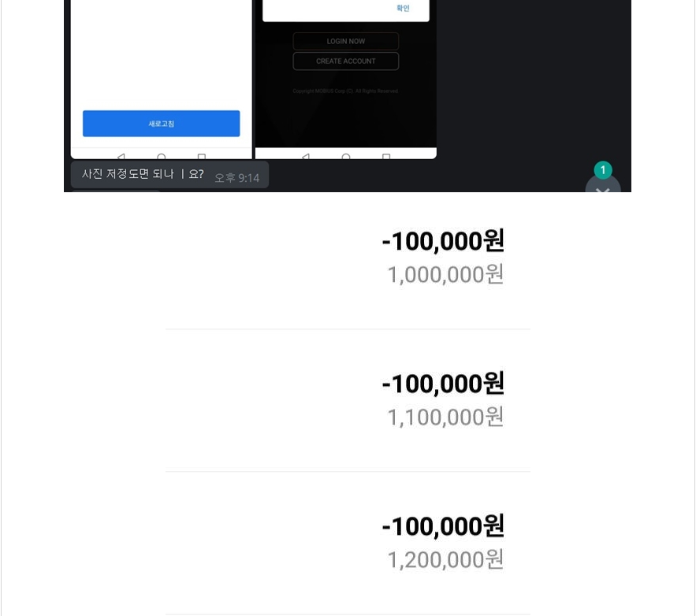This screenshot has height=616, width=696.
Task: Open transaction with balance 1,000,000원
Action: 348,258
